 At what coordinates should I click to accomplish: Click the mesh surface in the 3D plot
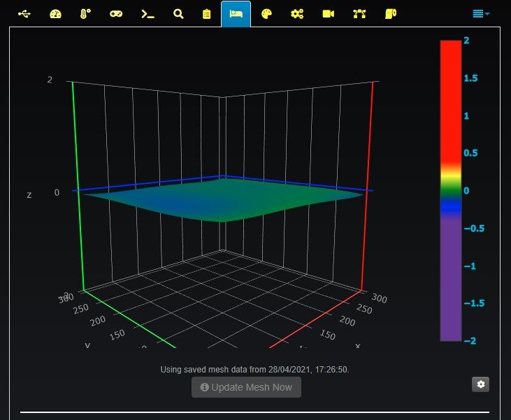coord(222,201)
